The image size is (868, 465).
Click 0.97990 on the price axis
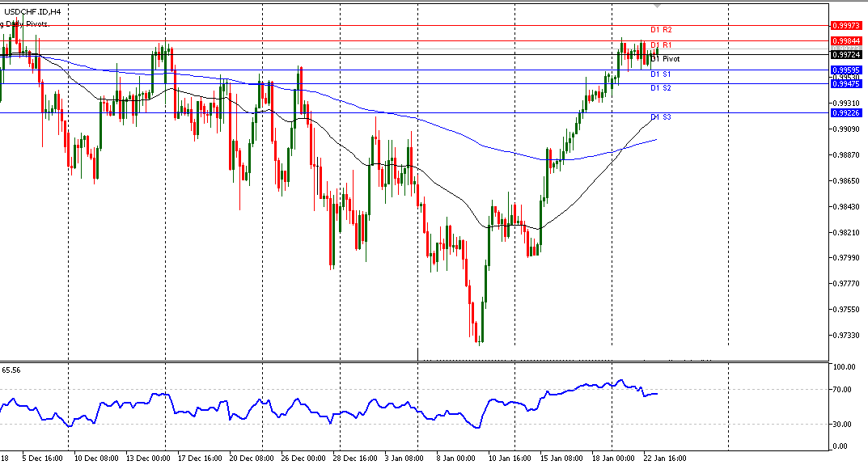coord(846,258)
